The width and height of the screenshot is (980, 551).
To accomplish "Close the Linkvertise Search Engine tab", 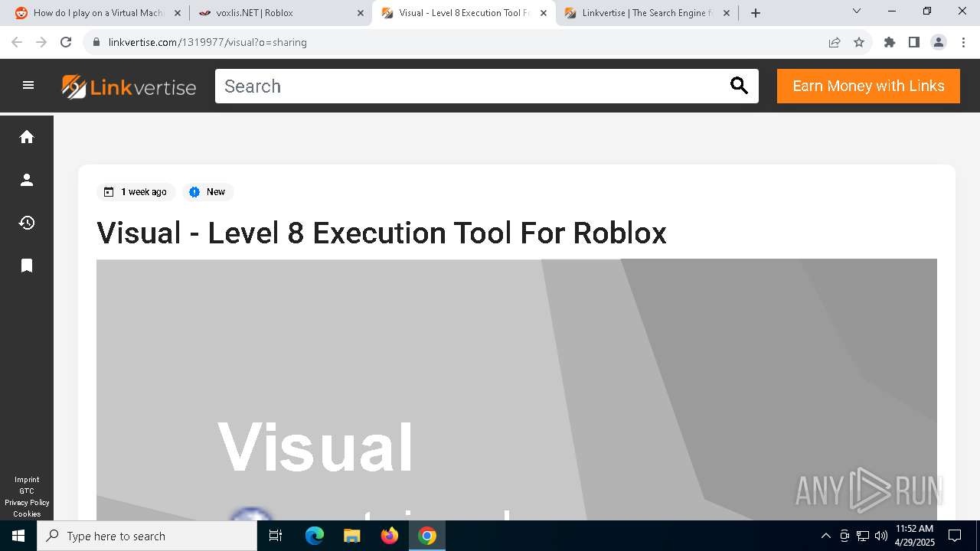I will click(727, 13).
